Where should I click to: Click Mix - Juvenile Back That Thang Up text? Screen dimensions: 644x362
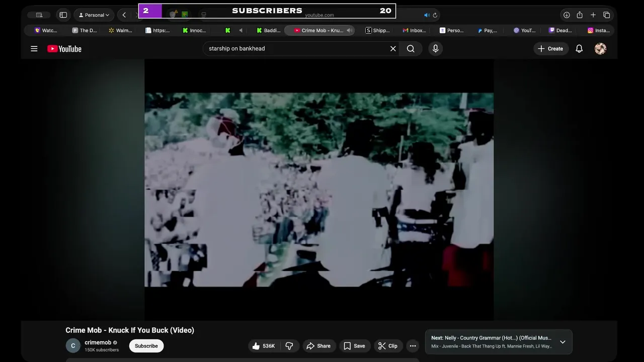pos(491,346)
